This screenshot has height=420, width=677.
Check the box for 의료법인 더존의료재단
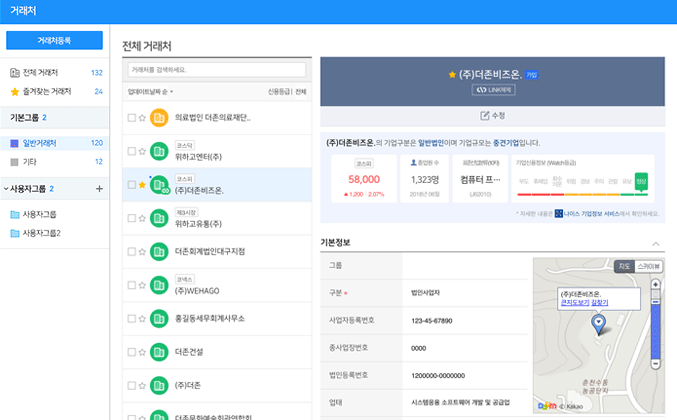[x=132, y=118]
